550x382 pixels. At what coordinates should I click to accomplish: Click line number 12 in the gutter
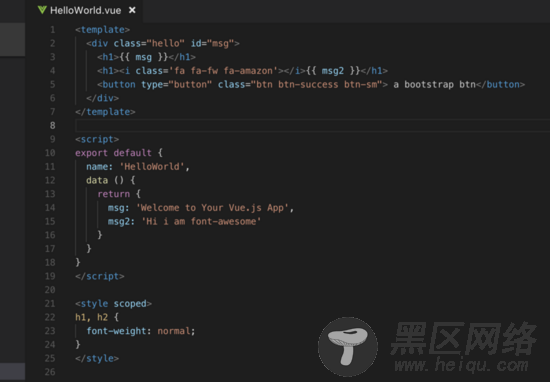point(50,180)
